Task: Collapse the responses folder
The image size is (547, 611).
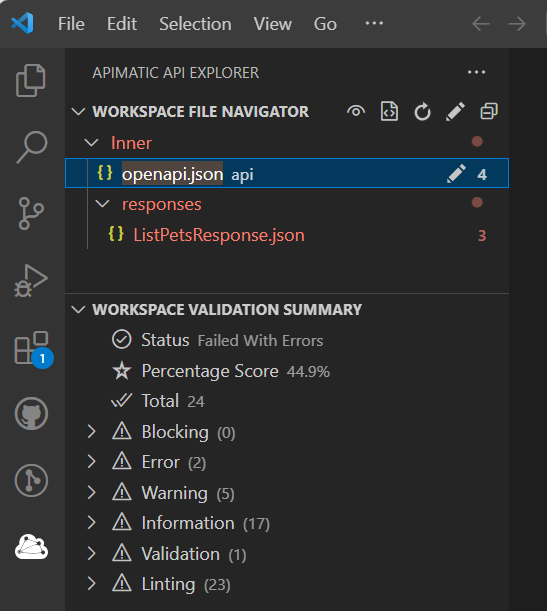Action: coord(102,203)
